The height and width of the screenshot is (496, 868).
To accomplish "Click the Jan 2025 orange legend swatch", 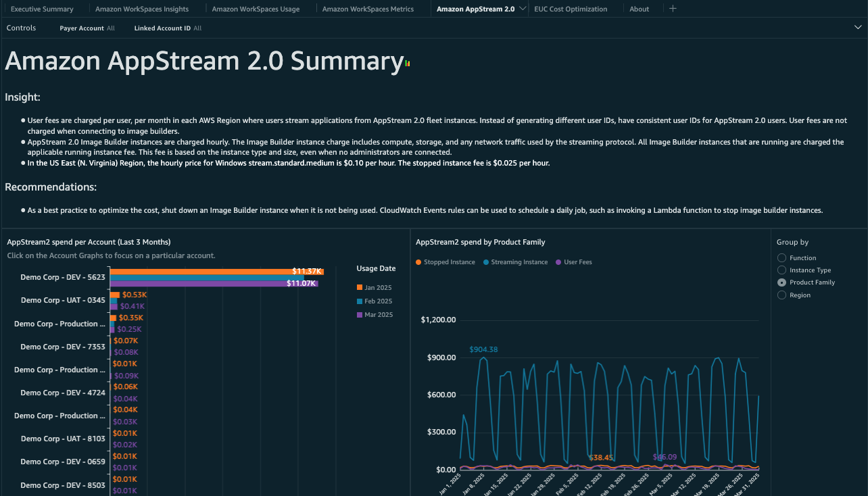I will click(x=360, y=287).
